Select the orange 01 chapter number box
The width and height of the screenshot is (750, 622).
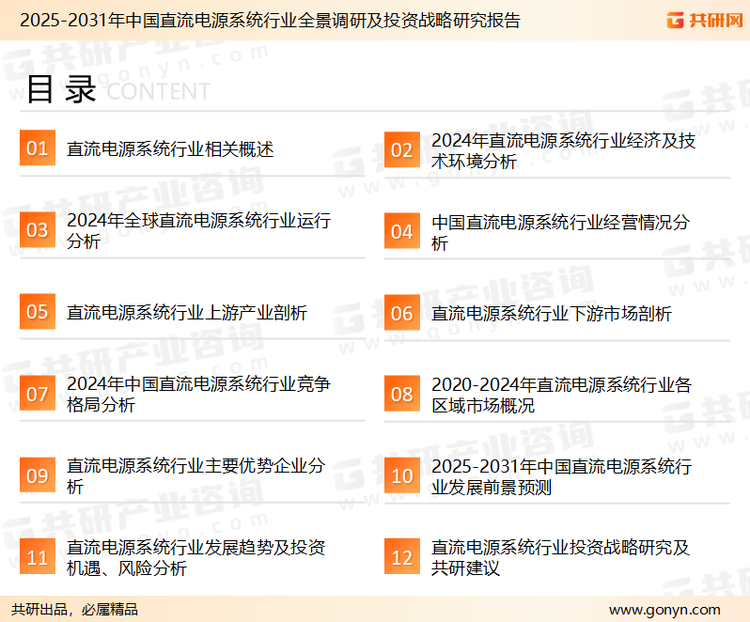pos(37,148)
